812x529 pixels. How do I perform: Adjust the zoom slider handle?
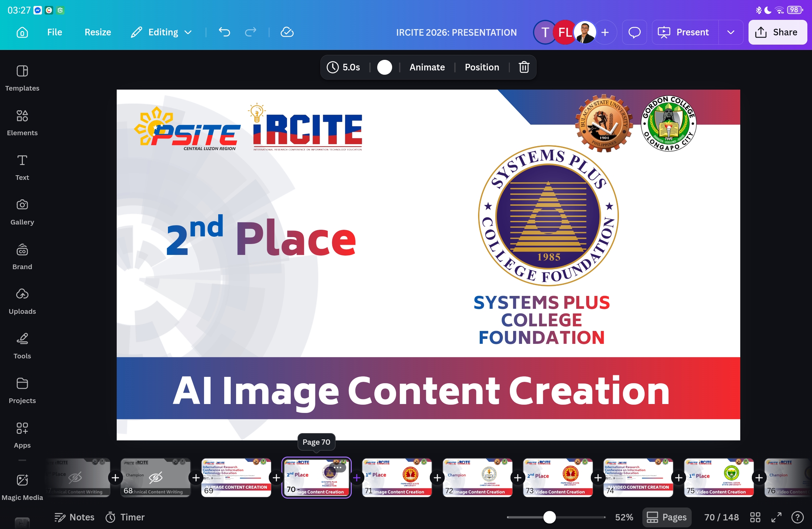point(549,517)
